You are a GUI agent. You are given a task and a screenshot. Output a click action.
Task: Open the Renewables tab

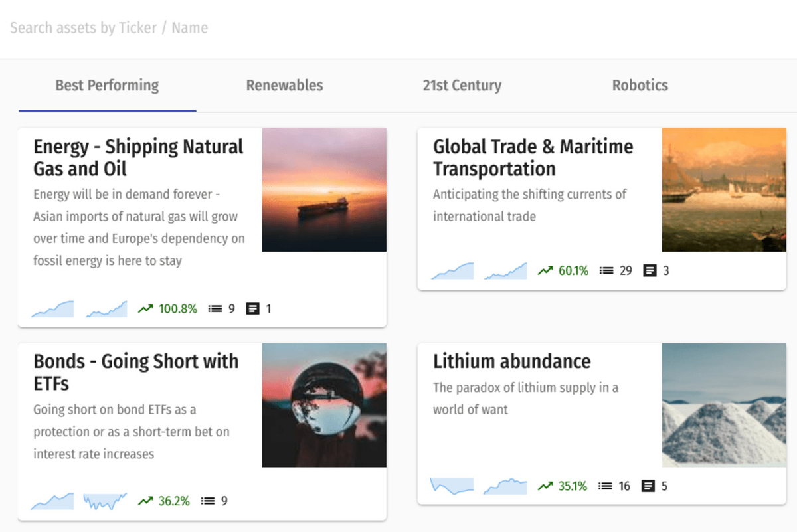tap(284, 86)
